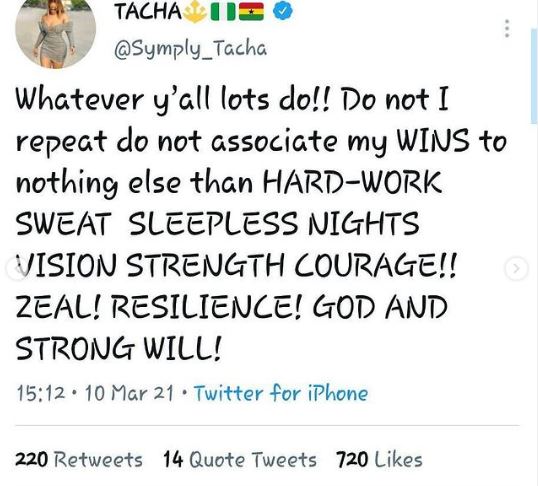Viewport: 538px width, 486px height.
Task: View the 220 Retweets list
Action: click(x=79, y=460)
